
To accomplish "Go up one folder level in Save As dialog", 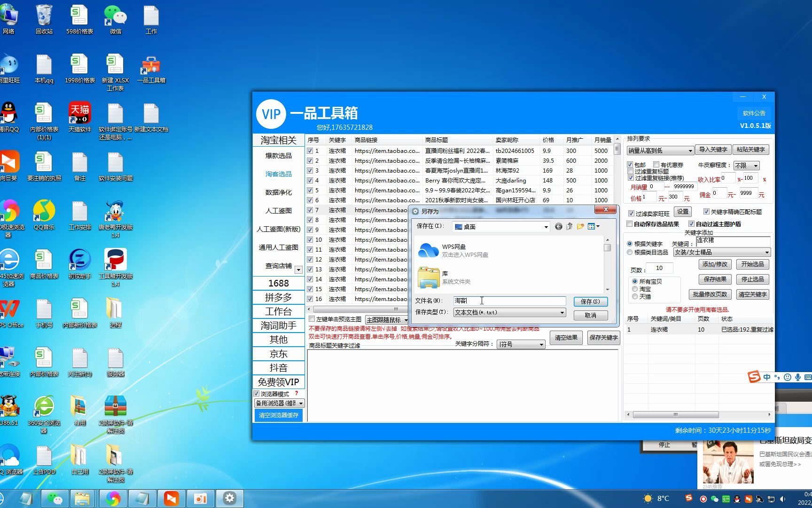I will point(569,227).
